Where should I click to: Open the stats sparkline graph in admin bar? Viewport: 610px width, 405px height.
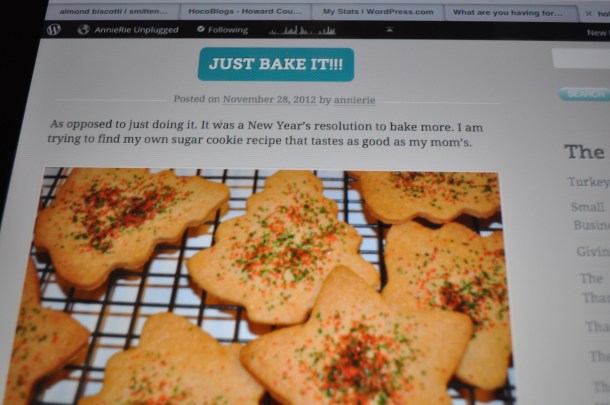302,30
